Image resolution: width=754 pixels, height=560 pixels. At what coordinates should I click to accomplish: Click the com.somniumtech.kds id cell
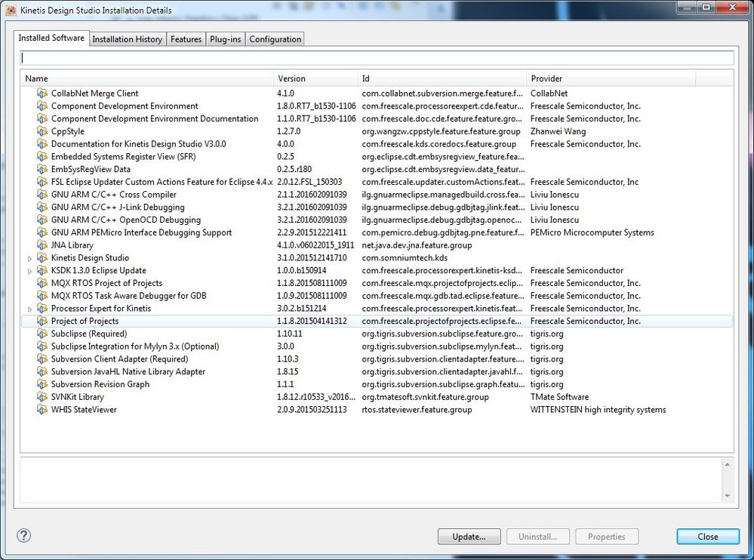pyautogui.click(x=405, y=257)
